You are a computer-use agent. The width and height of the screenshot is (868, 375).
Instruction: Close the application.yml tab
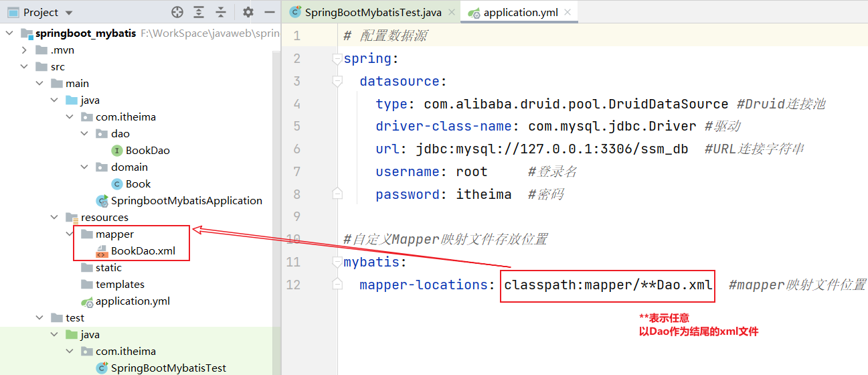click(568, 12)
